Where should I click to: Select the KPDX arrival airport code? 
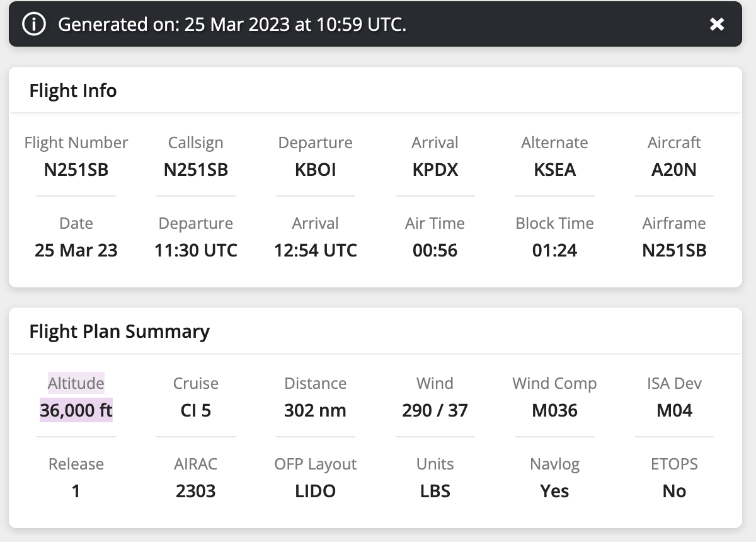tap(435, 170)
